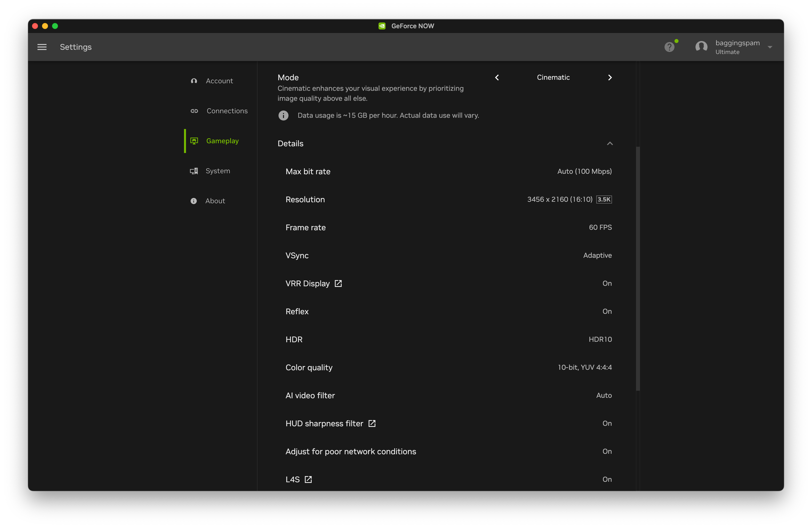
Task: Click the Reflex On value
Action: 606,311
